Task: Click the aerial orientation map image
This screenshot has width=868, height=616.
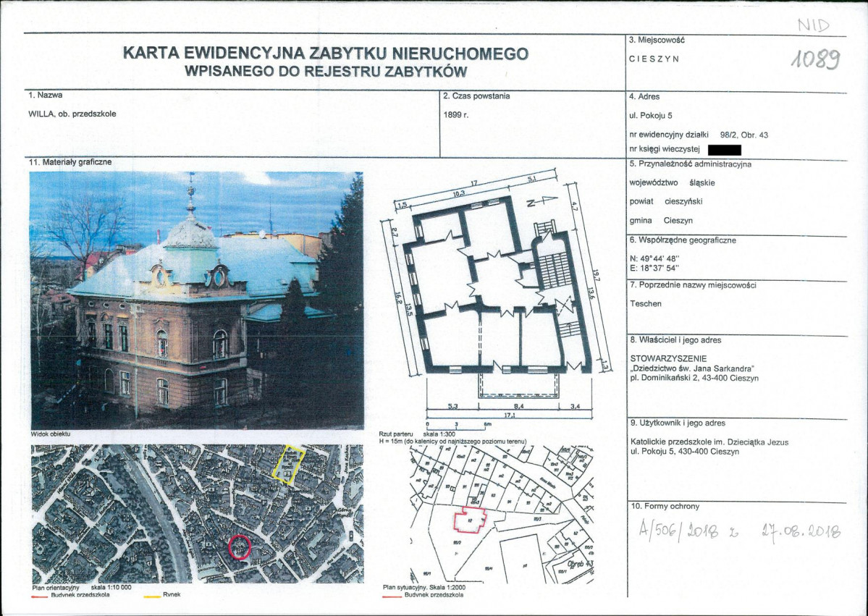Action: tap(196, 514)
